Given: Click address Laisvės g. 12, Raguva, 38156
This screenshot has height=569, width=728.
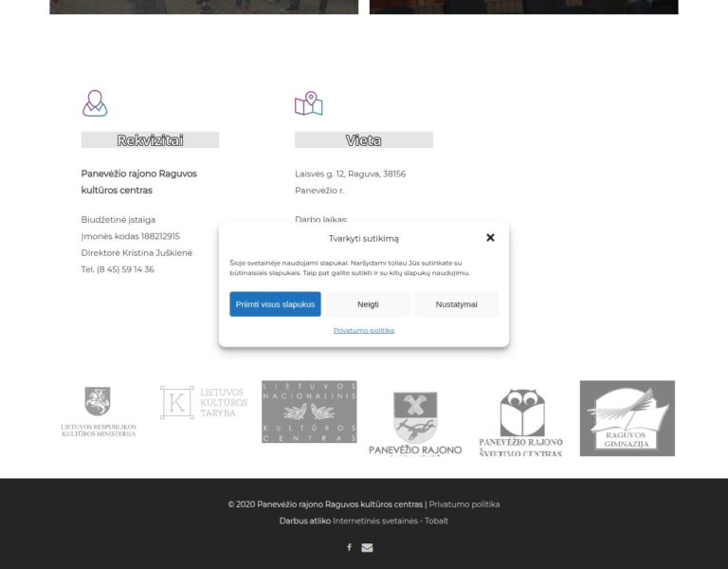Looking at the screenshot, I should tap(350, 174).
